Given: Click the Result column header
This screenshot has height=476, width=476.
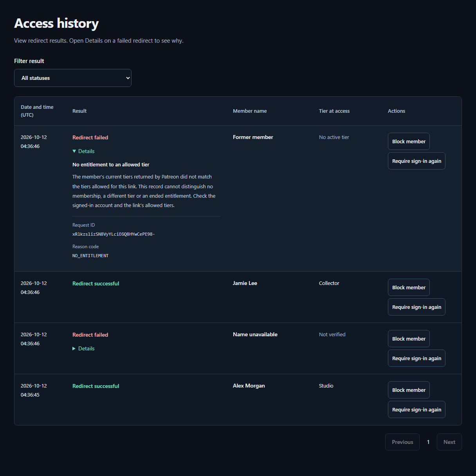Looking at the screenshot, I should 79,111.
